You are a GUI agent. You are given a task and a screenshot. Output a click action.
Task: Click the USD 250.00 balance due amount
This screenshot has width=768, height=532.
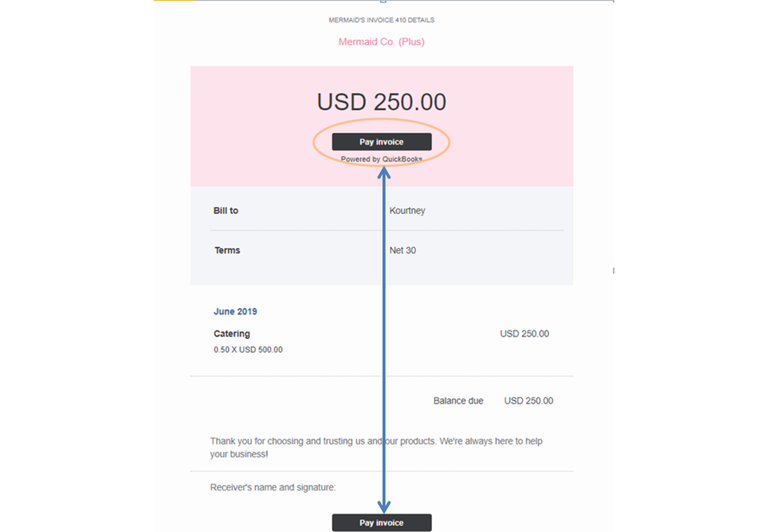[x=529, y=401]
